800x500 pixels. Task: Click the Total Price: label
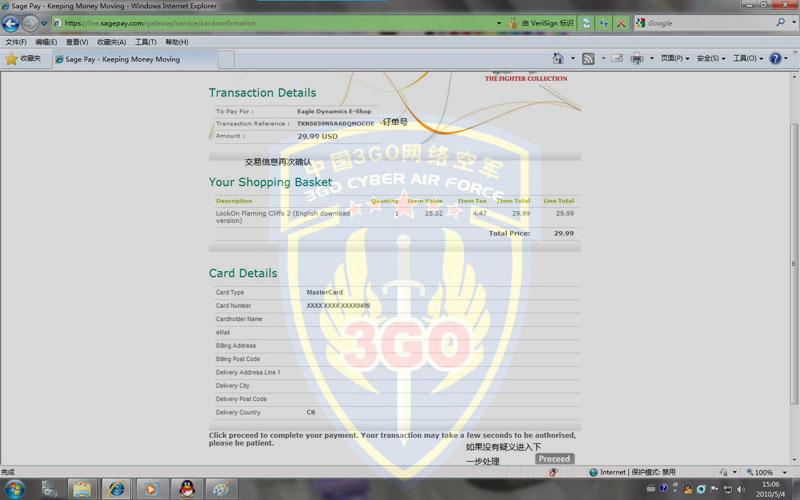509,233
